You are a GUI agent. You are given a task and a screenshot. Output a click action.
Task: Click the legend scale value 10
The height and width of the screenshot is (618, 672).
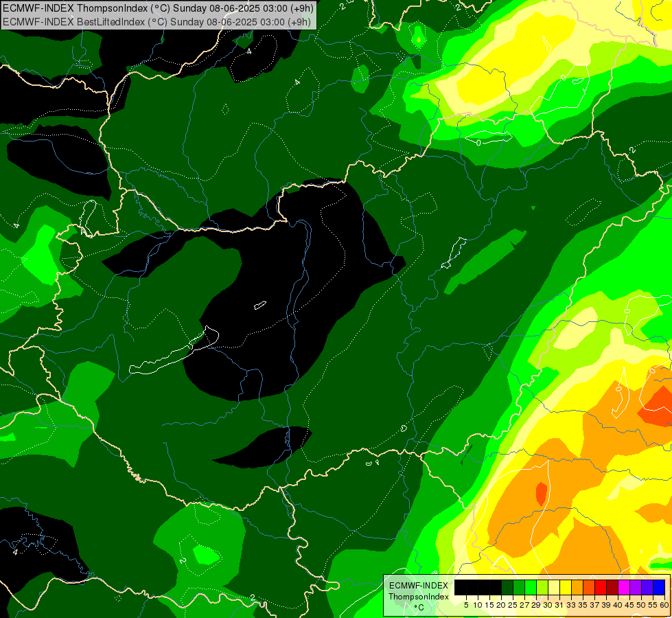coord(478,605)
